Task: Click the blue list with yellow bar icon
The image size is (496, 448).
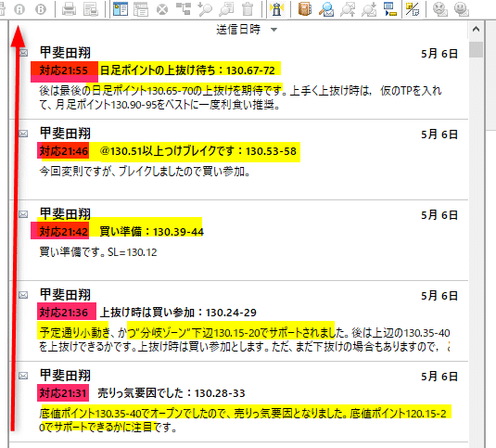Action: [390, 9]
